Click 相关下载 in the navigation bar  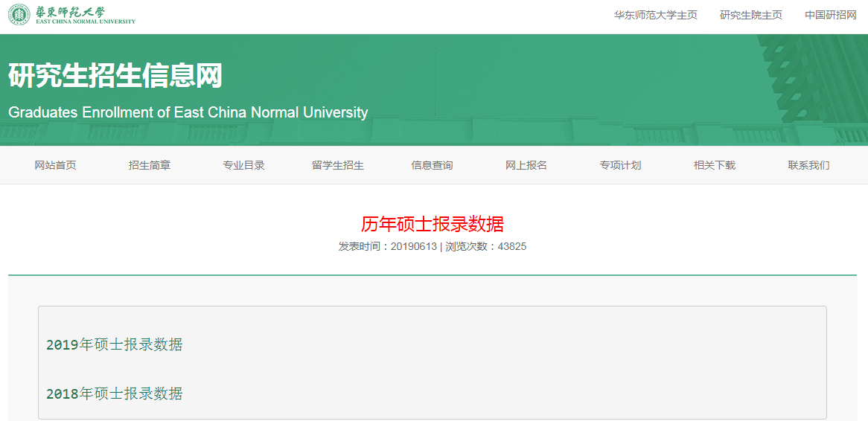715,165
